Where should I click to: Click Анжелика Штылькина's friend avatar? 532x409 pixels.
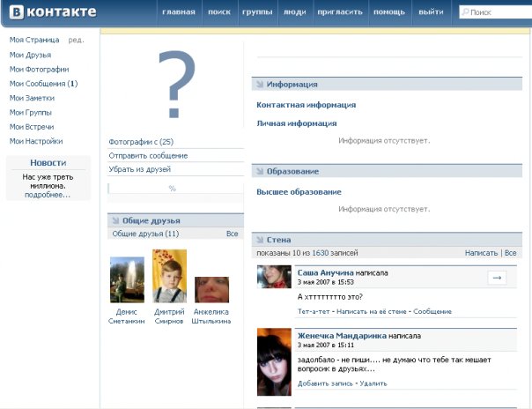(x=211, y=289)
